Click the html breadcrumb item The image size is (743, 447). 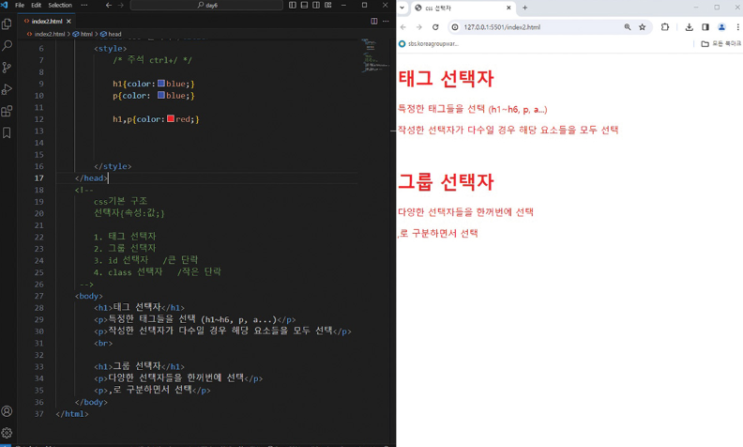pyautogui.click(x=83, y=34)
